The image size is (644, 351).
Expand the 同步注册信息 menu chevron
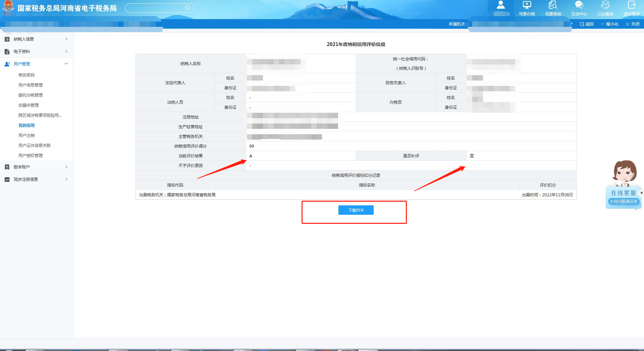click(x=66, y=180)
